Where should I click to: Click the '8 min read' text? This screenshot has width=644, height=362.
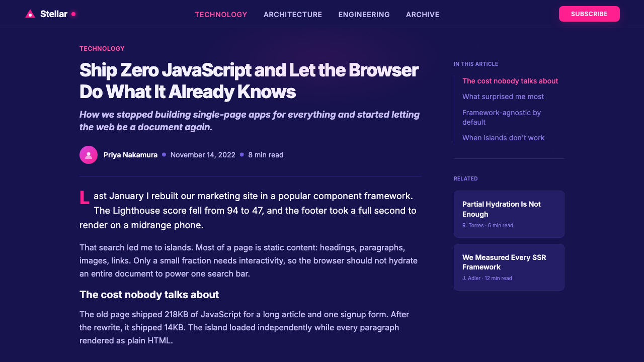(x=266, y=155)
